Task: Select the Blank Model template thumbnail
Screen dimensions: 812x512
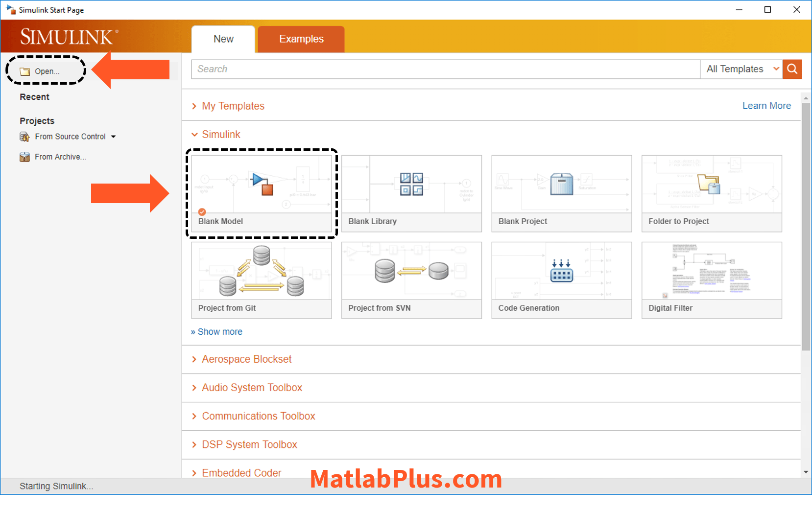Action: click(262, 185)
